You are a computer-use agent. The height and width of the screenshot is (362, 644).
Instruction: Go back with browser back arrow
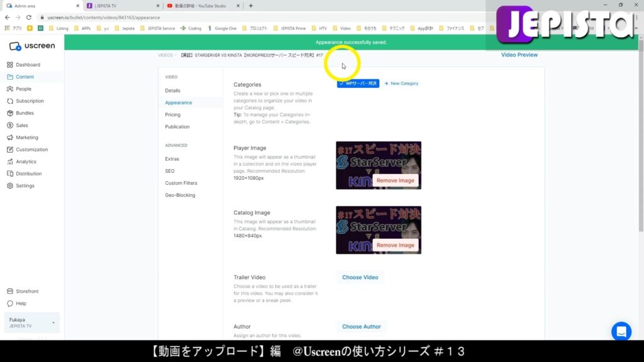[x=8, y=18]
